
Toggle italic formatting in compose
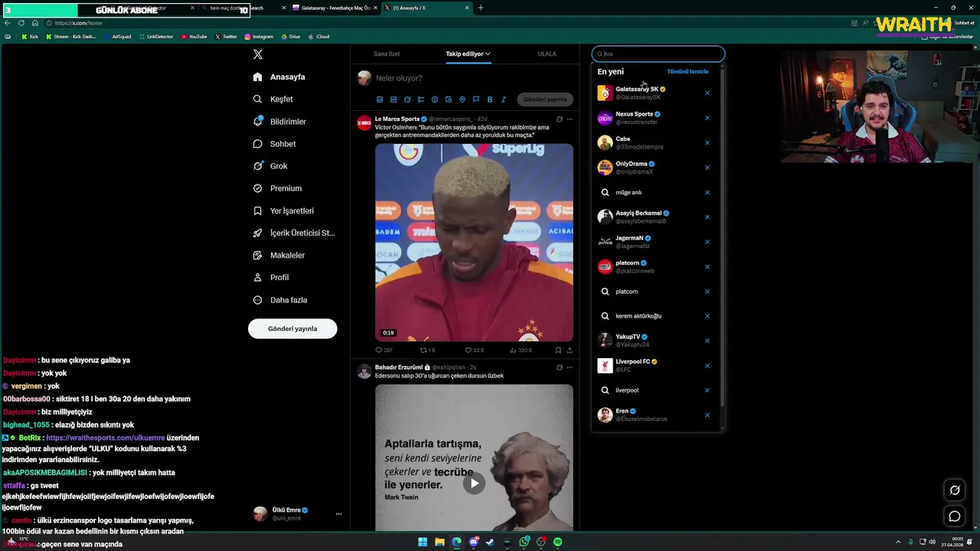(504, 99)
